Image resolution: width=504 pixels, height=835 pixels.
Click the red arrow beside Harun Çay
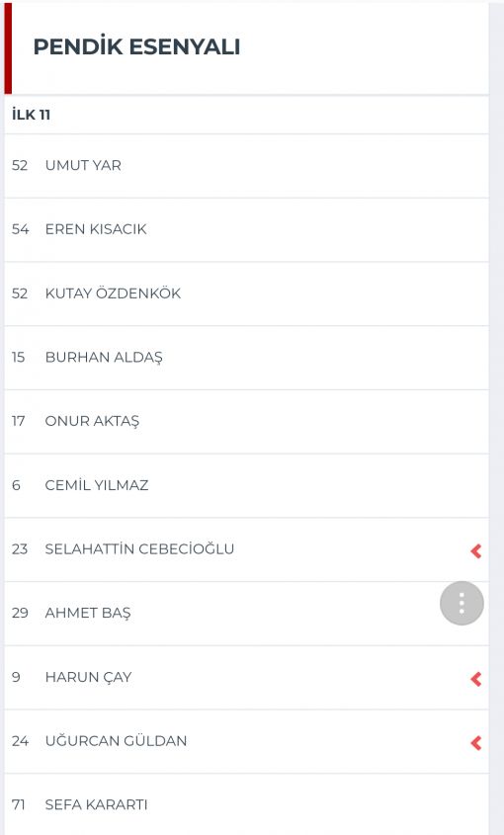(x=476, y=679)
